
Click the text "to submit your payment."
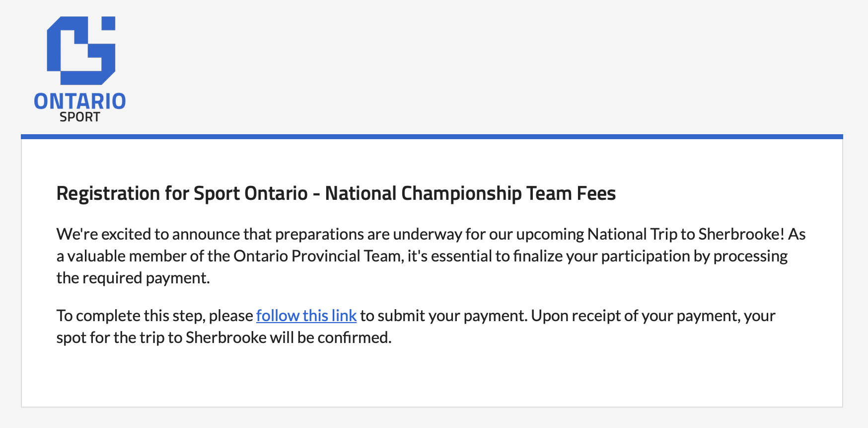pos(443,316)
